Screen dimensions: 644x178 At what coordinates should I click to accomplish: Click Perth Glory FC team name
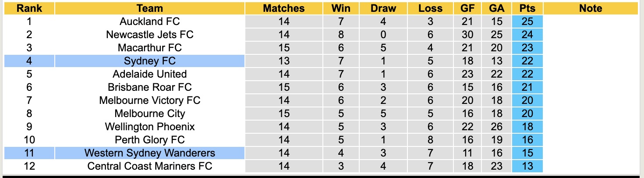coord(149,140)
